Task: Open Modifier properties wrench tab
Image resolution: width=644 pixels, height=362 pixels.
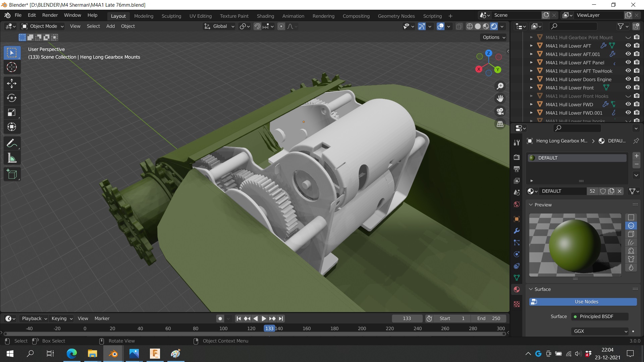Action: click(517, 231)
